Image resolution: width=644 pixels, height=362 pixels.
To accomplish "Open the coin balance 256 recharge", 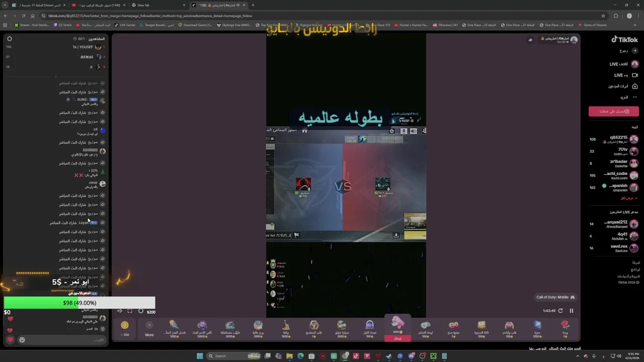I will point(125,328).
